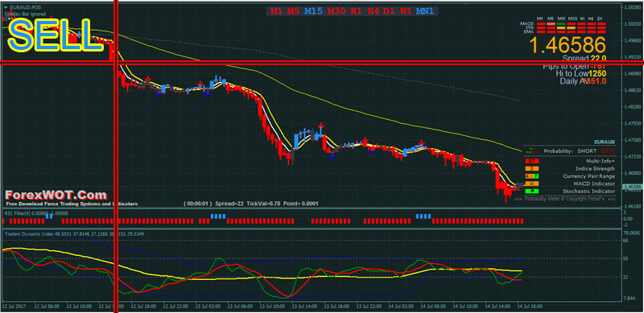Image resolution: width=644 pixels, height=313 pixels.
Task: Pick the H4 timeframe in the top bar
Action: 373,11
